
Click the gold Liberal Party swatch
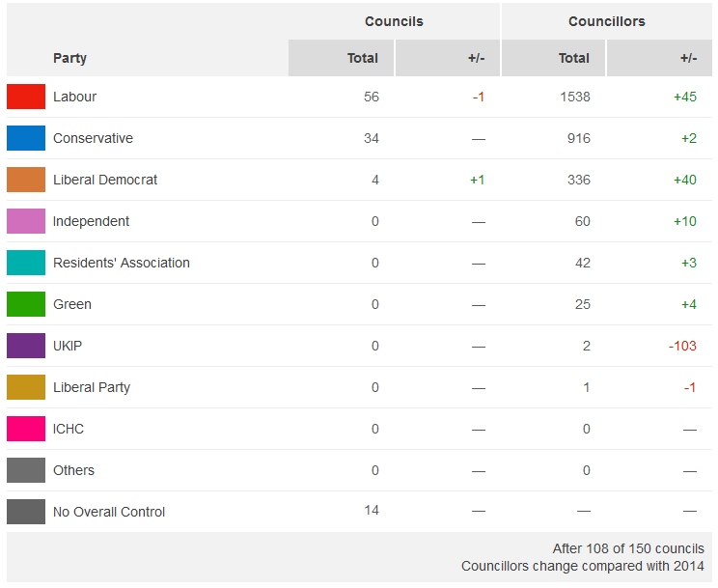(26, 387)
